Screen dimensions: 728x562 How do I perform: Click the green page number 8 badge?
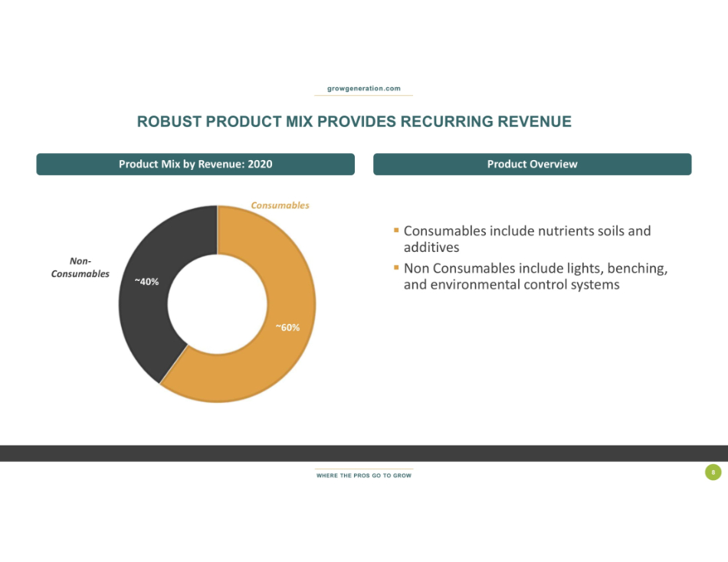(713, 472)
